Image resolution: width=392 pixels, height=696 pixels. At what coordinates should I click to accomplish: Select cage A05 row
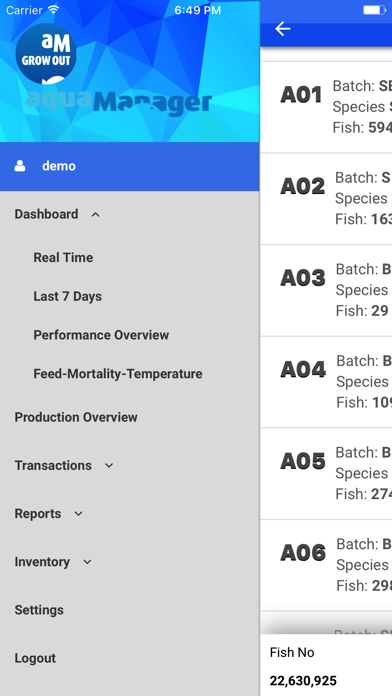[326, 474]
